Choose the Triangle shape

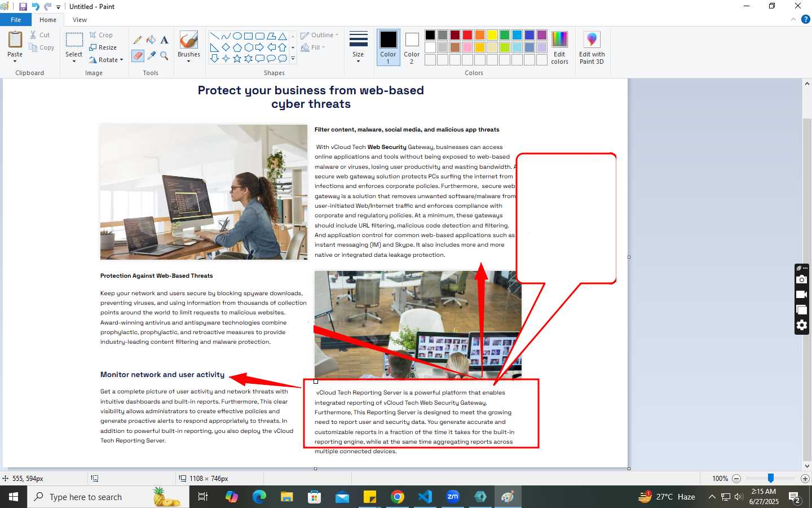click(x=283, y=36)
